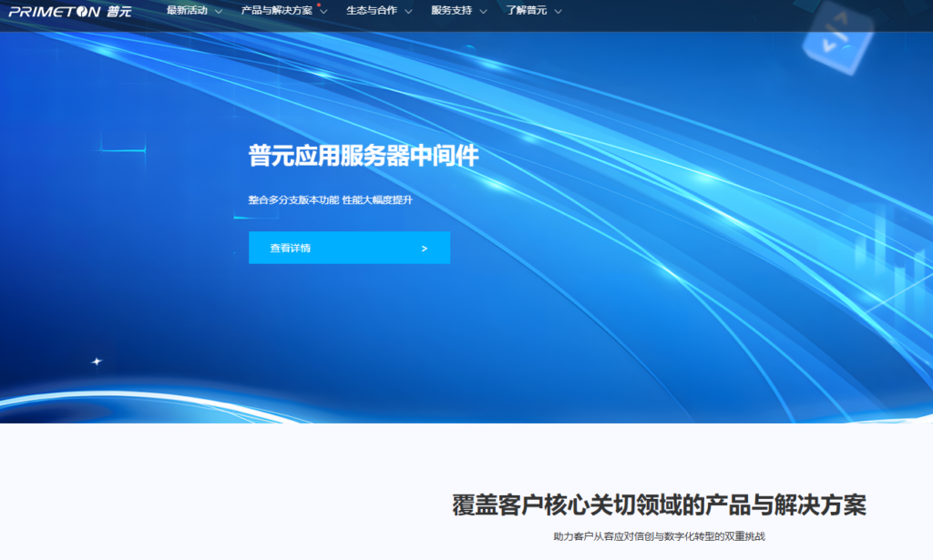Click the 覆盖客户核心关切领域的产品与解决方案 heading

(x=659, y=504)
